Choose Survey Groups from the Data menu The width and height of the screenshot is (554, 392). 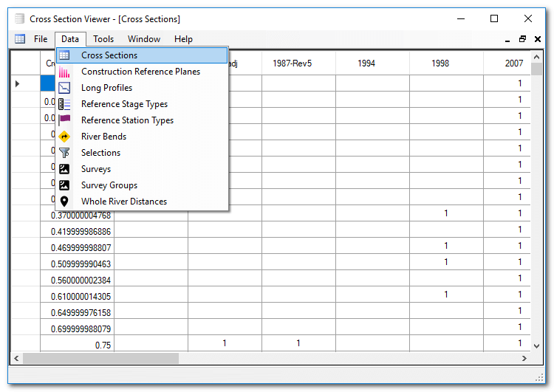point(109,185)
